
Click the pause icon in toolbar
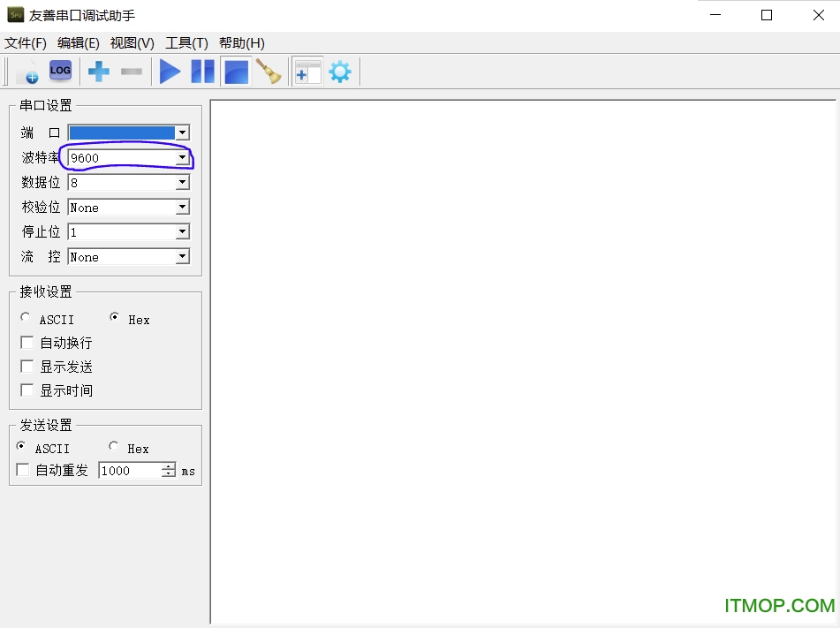[x=202, y=72]
